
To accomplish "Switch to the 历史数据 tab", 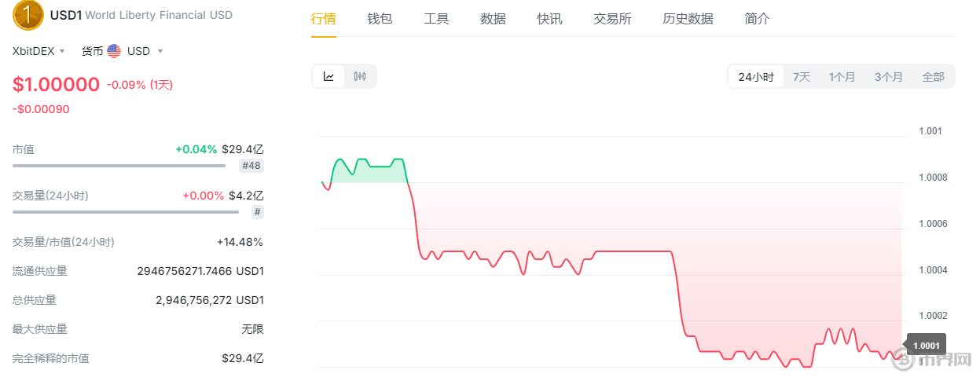I will click(x=688, y=19).
